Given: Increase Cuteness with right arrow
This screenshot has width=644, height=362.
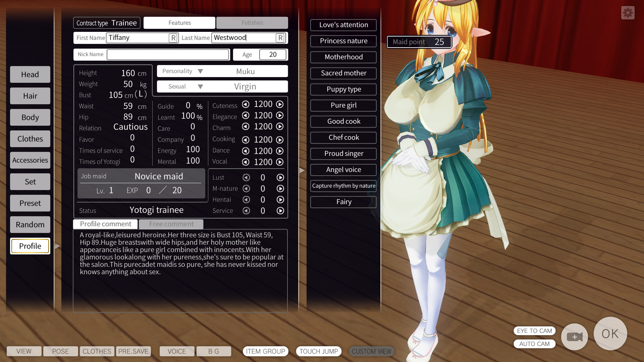Looking at the screenshot, I should tap(280, 104).
